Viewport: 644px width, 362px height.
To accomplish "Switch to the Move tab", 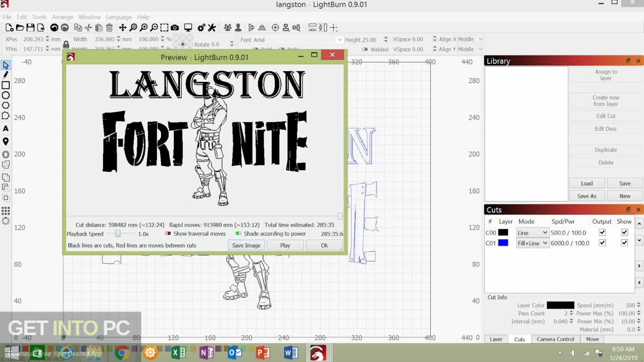I will click(592, 339).
